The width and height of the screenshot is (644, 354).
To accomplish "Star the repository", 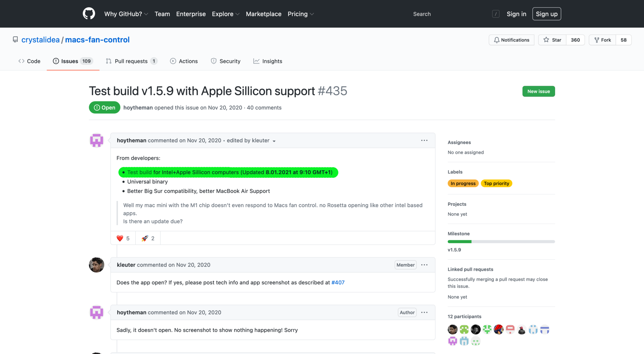I will click(552, 40).
